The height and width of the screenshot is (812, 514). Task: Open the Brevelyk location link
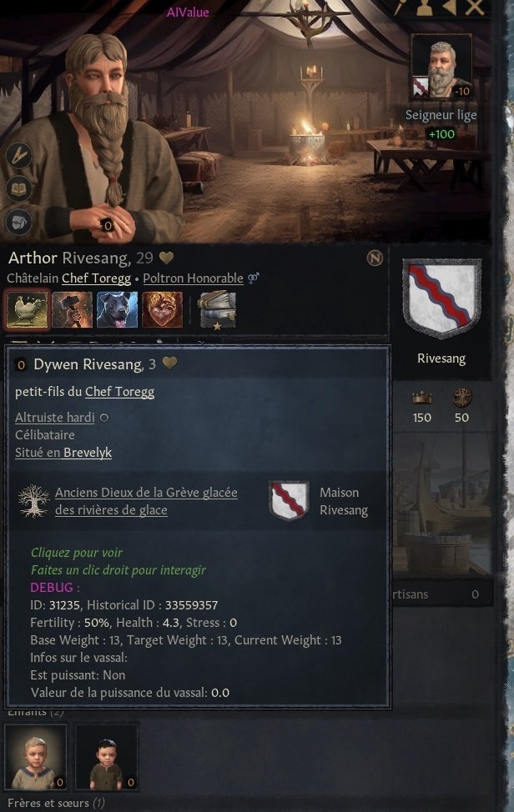click(88, 452)
